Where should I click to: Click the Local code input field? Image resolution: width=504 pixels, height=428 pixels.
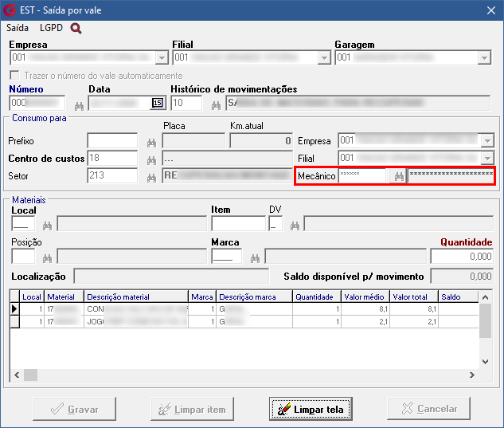[23, 224]
